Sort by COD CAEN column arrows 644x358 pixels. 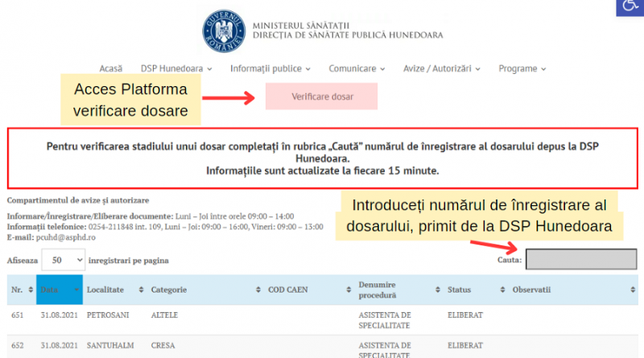pos(349,290)
